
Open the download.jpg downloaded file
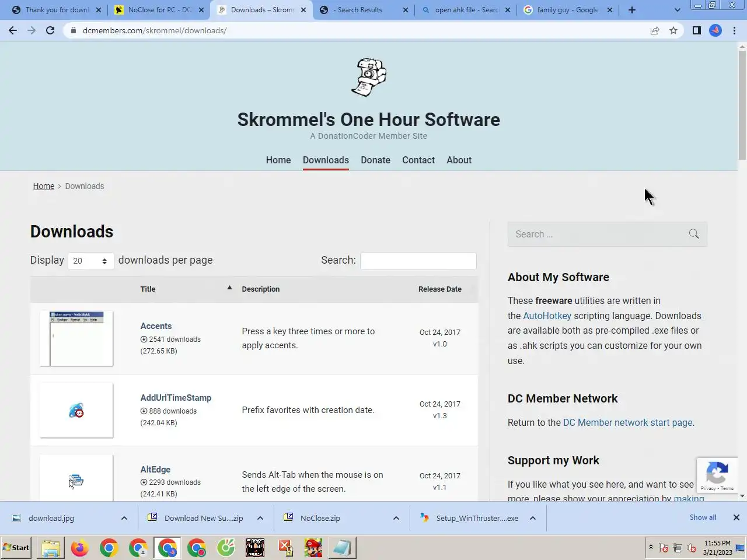[x=51, y=518]
